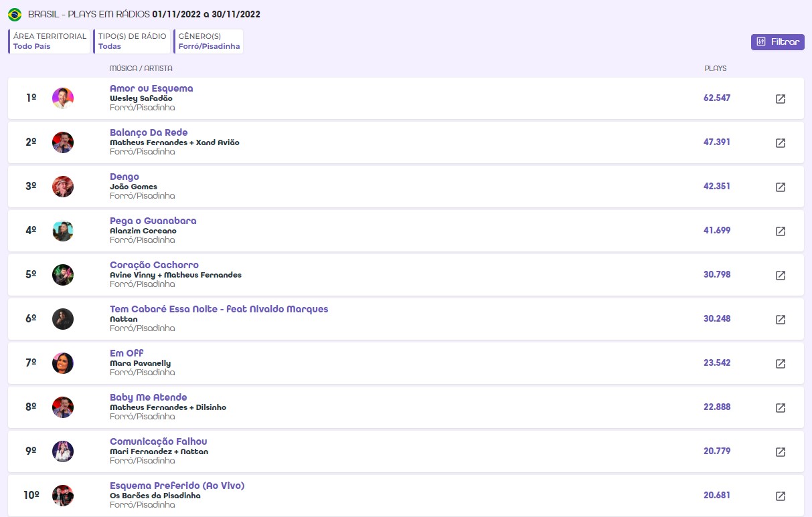Click artist name Avine Vinny + Matheus Fernandes
Screen dimensions: 812x517
pos(175,275)
